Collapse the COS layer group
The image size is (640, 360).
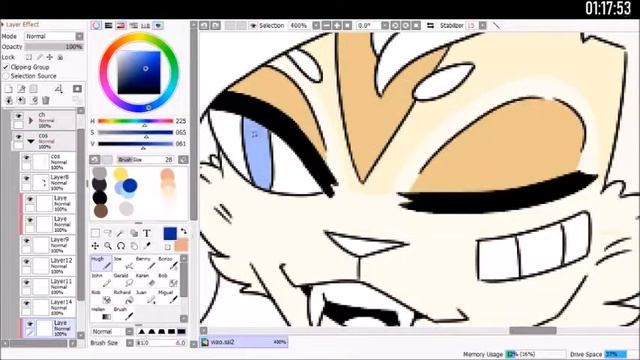click(31, 141)
